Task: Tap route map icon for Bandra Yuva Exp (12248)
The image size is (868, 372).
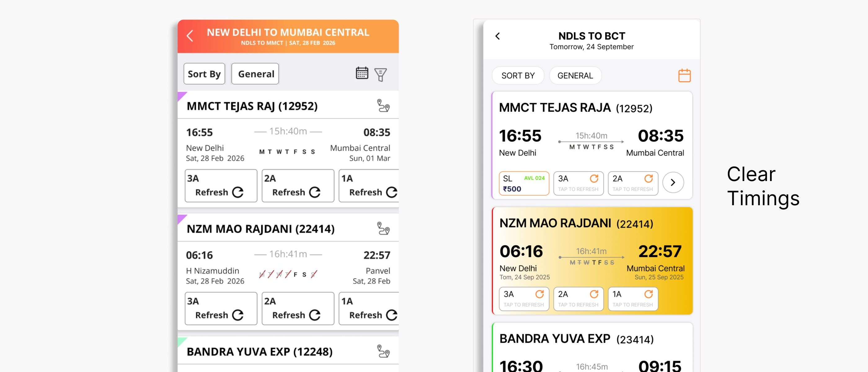Action: pyautogui.click(x=383, y=351)
